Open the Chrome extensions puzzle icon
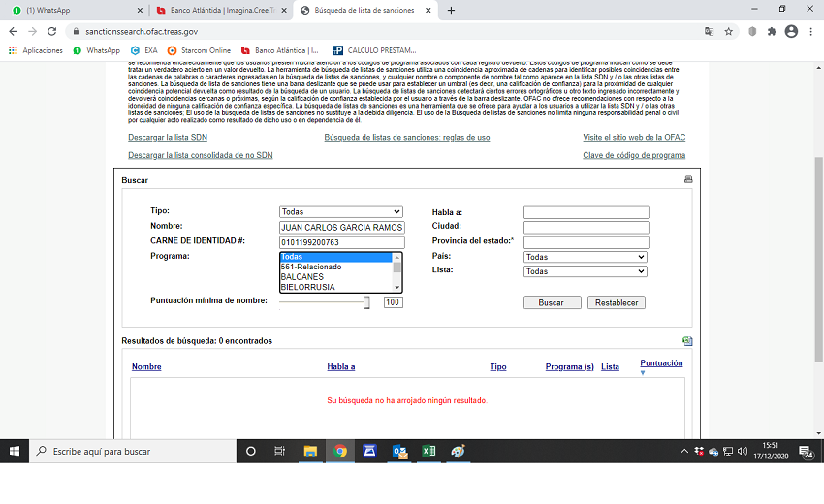 [x=772, y=31]
